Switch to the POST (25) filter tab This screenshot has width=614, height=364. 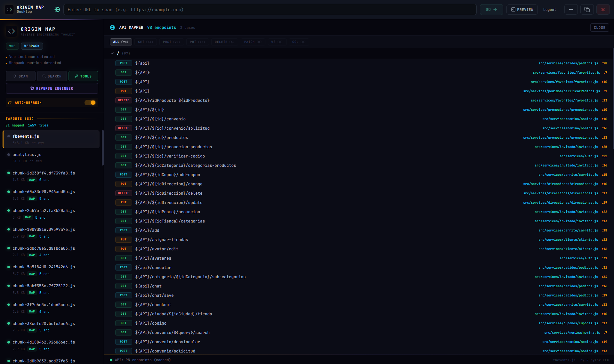pyautogui.click(x=171, y=42)
